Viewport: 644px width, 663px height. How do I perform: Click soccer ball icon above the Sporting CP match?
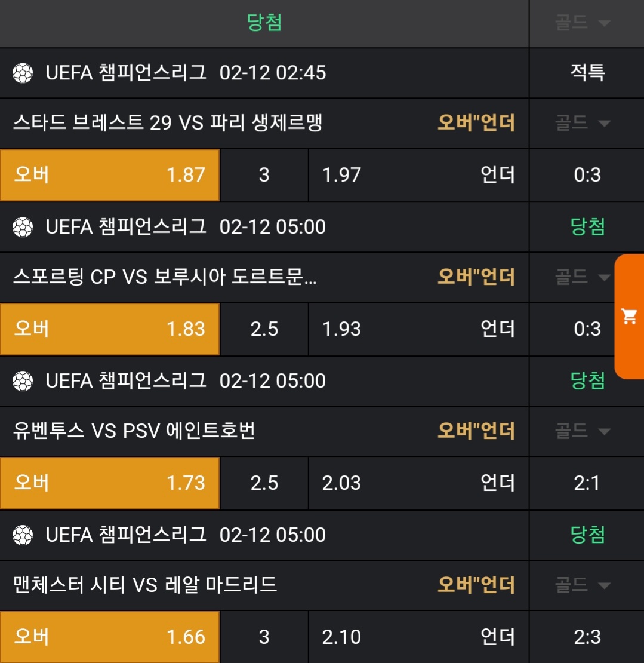[x=23, y=227]
